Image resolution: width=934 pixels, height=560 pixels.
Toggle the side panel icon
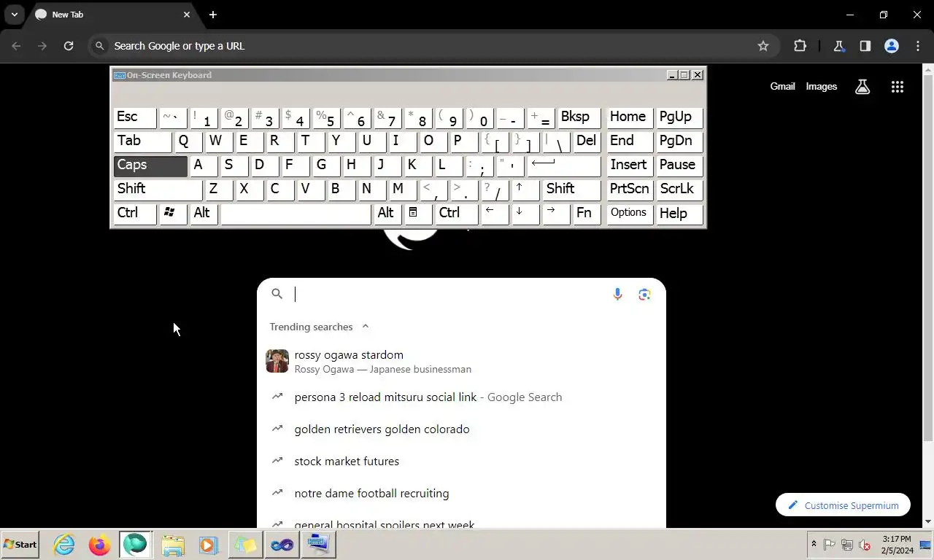(x=865, y=46)
